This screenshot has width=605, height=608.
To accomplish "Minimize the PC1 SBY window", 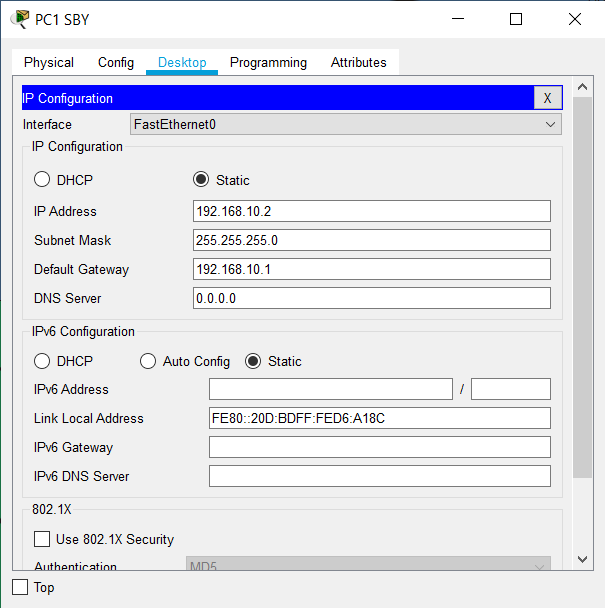I will click(x=458, y=19).
